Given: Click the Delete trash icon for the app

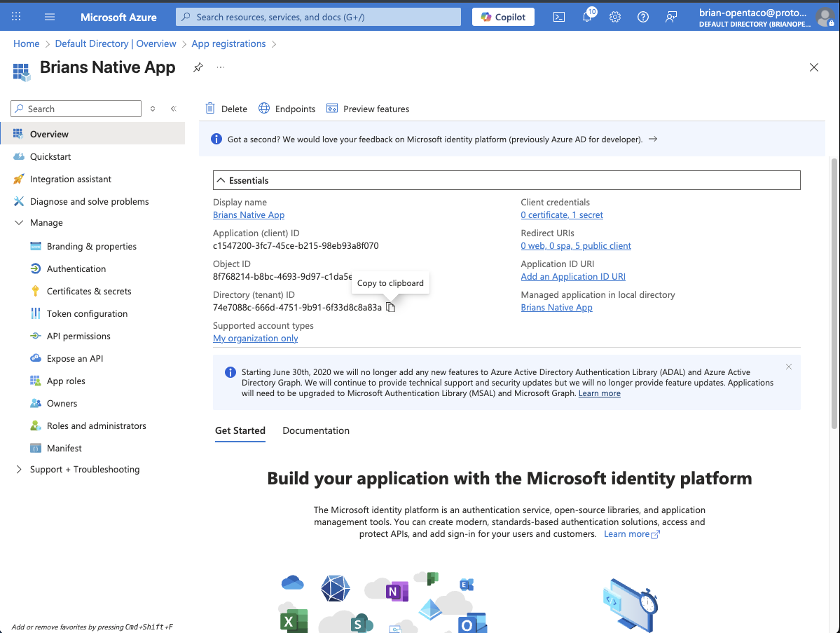Looking at the screenshot, I should (210, 108).
